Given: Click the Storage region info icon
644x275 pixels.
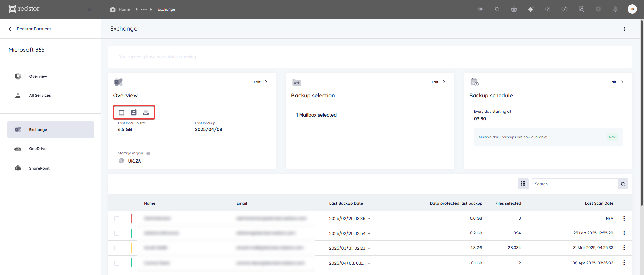Looking at the screenshot, I should coord(148,153).
